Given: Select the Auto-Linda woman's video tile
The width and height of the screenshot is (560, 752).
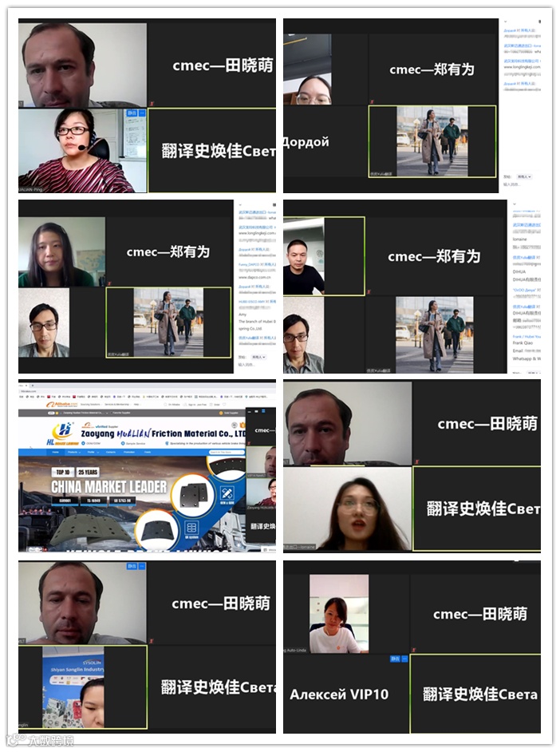Looking at the screenshot, I should point(339,614).
